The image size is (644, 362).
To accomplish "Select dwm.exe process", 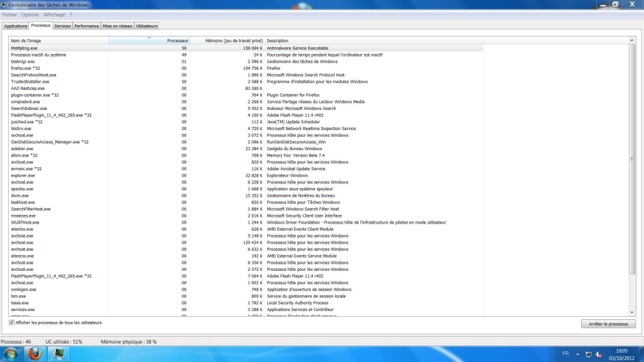I will (246, 195).
